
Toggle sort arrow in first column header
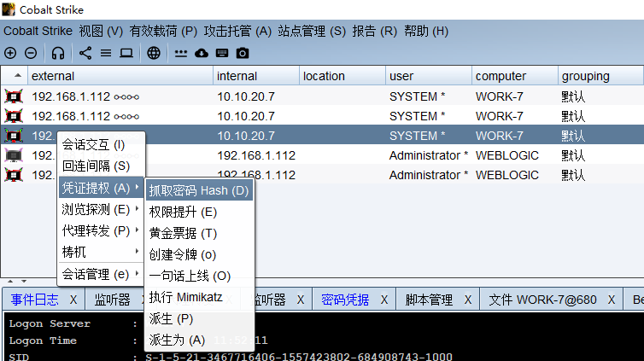coord(18,75)
